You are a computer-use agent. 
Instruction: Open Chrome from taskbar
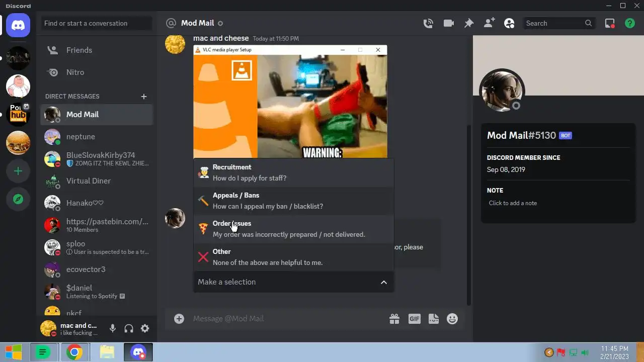tap(74, 352)
